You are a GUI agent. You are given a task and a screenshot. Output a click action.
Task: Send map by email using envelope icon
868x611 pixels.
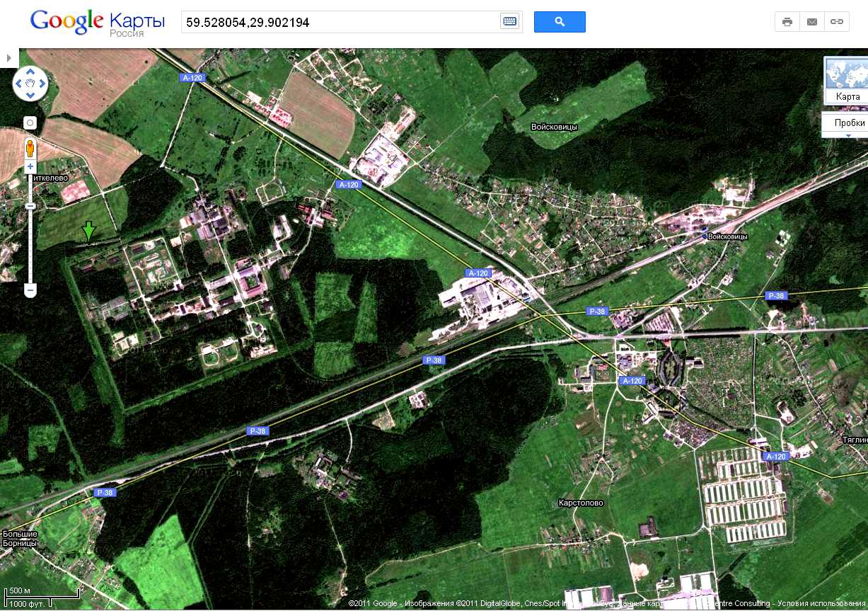811,22
